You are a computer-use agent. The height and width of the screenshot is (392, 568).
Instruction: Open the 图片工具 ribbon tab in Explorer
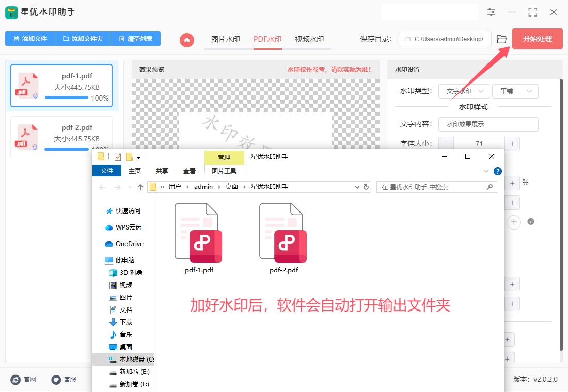pyautogui.click(x=224, y=171)
